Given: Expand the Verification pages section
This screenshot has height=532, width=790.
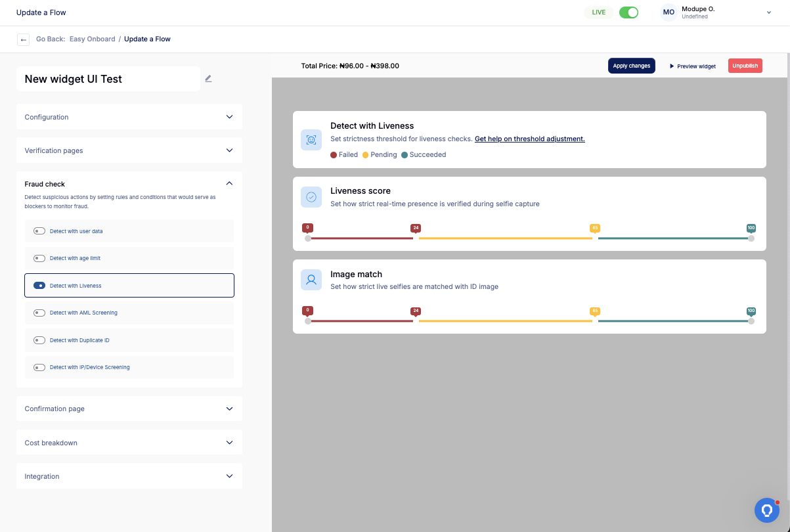Looking at the screenshot, I should pos(129,150).
